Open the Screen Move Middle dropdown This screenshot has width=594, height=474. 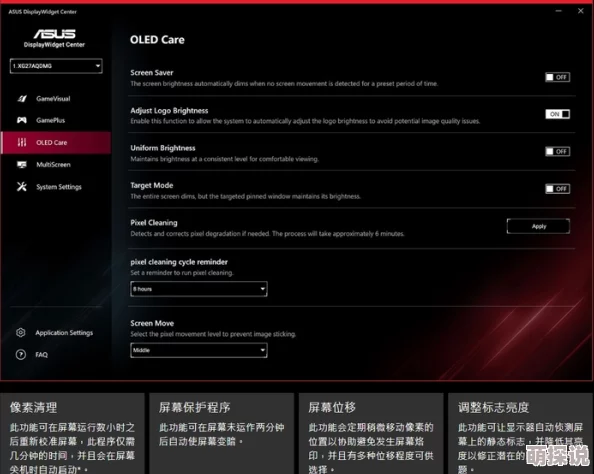point(199,350)
